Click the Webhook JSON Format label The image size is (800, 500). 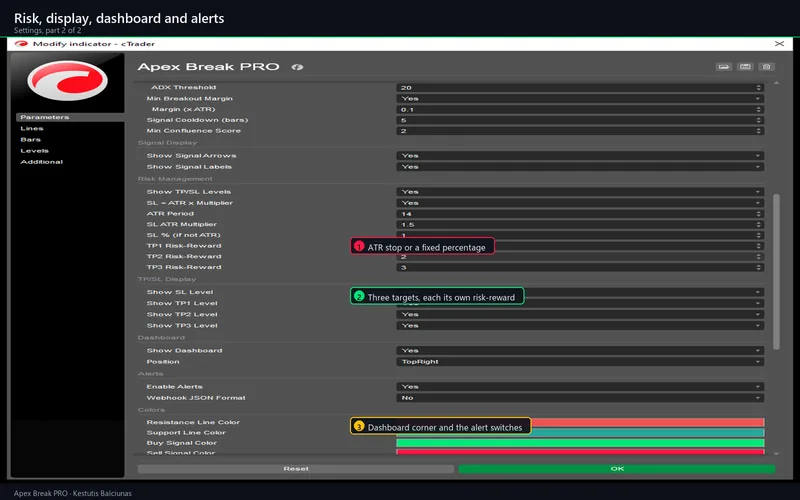coord(196,398)
